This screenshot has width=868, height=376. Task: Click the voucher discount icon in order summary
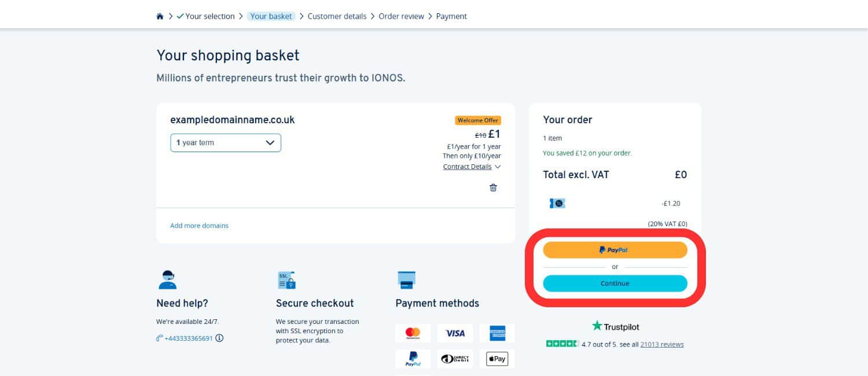[x=556, y=203]
